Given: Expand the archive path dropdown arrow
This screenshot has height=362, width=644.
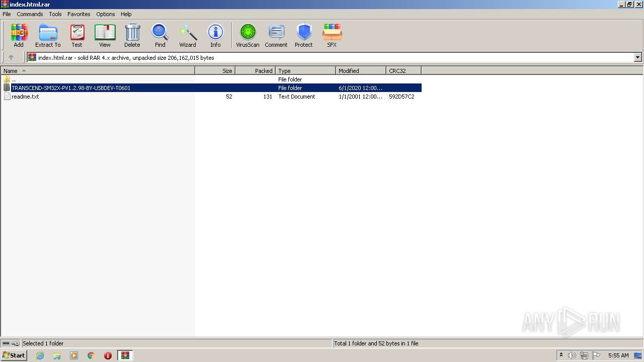Looking at the screenshot, I should 637,57.
